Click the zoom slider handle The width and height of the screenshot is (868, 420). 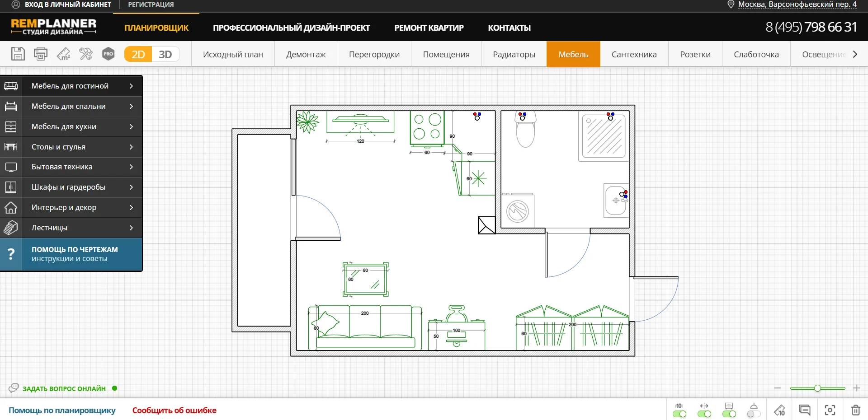tap(817, 388)
